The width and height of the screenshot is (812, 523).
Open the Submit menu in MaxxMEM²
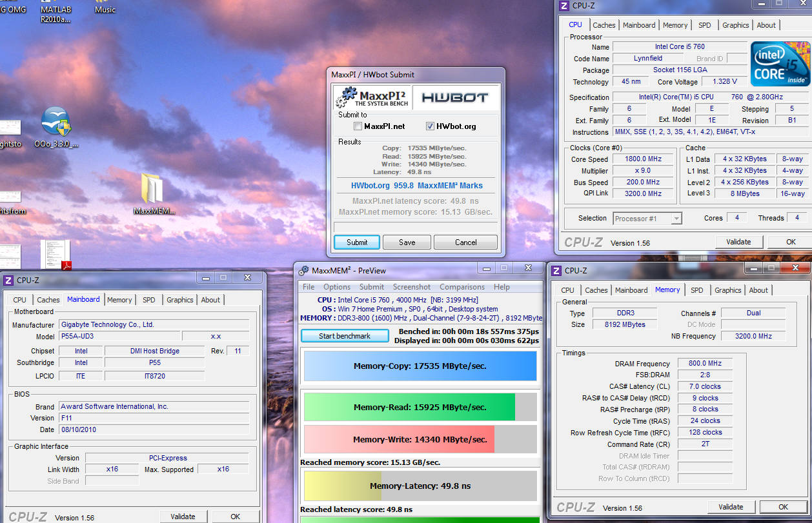pos(372,287)
